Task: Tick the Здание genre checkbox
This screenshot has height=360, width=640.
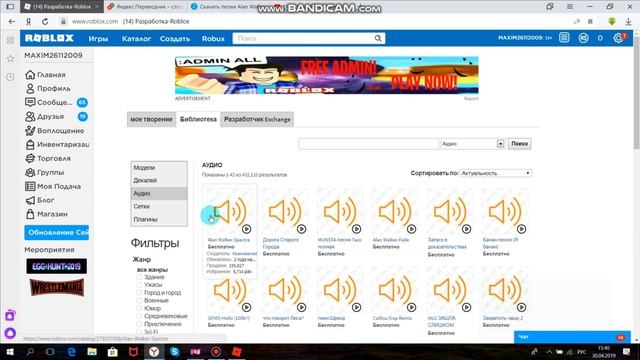Action: tap(139, 277)
